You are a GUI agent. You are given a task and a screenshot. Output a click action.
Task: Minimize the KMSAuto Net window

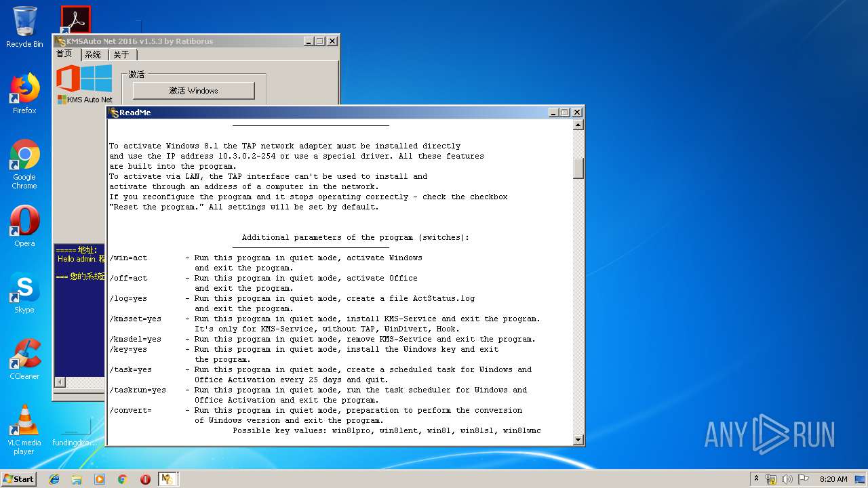tap(309, 41)
